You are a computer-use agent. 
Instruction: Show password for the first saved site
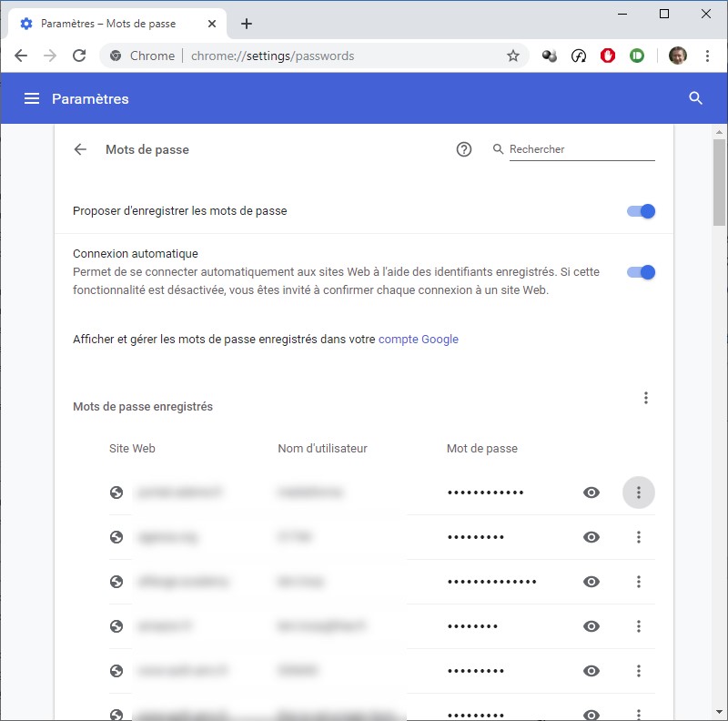tap(591, 493)
